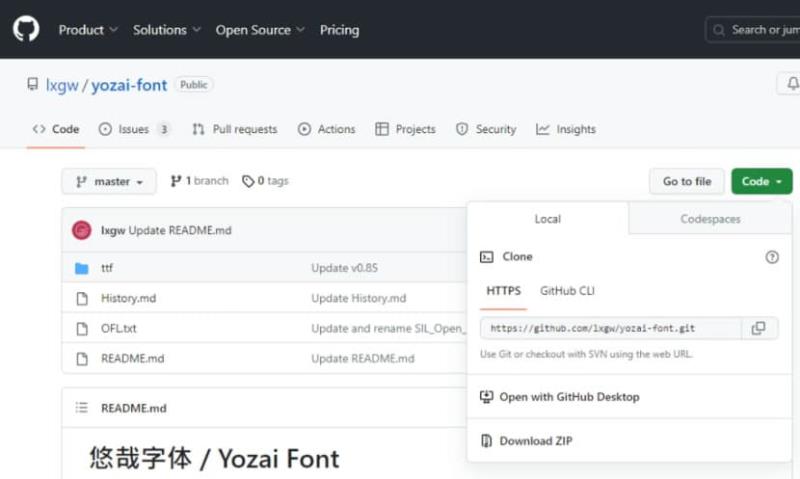The width and height of the screenshot is (800, 479).
Task: Click the file icon beside History.md
Action: [x=82, y=298]
